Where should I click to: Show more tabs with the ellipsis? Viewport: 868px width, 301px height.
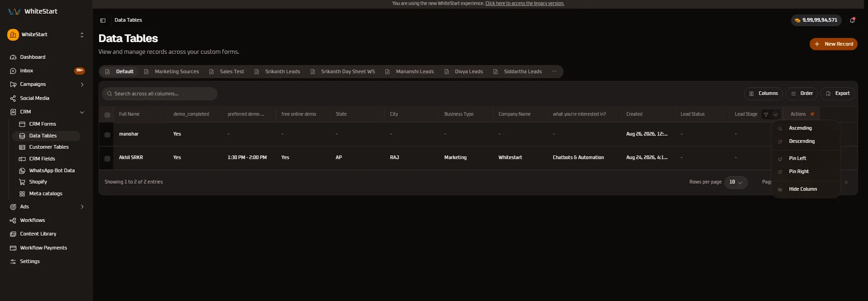pos(554,71)
